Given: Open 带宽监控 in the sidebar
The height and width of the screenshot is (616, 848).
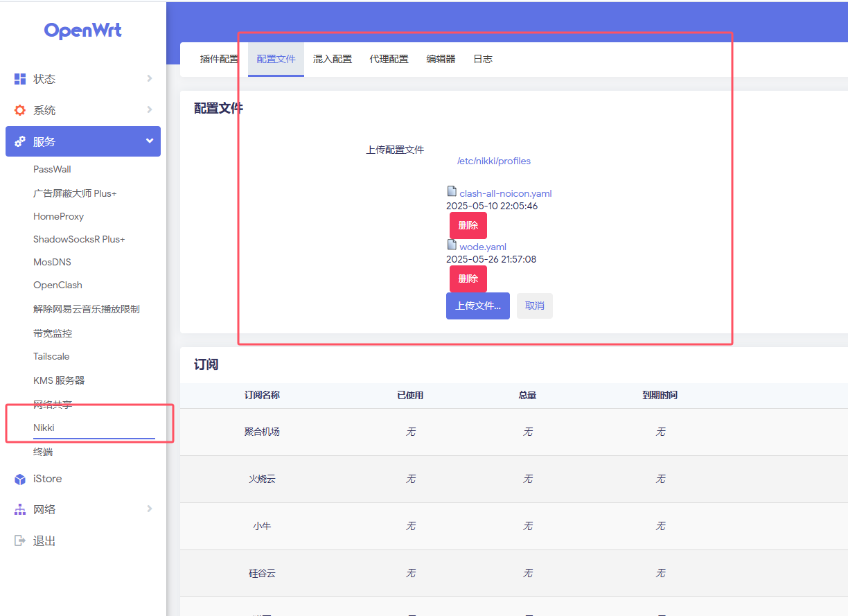Looking at the screenshot, I should 53,333.
